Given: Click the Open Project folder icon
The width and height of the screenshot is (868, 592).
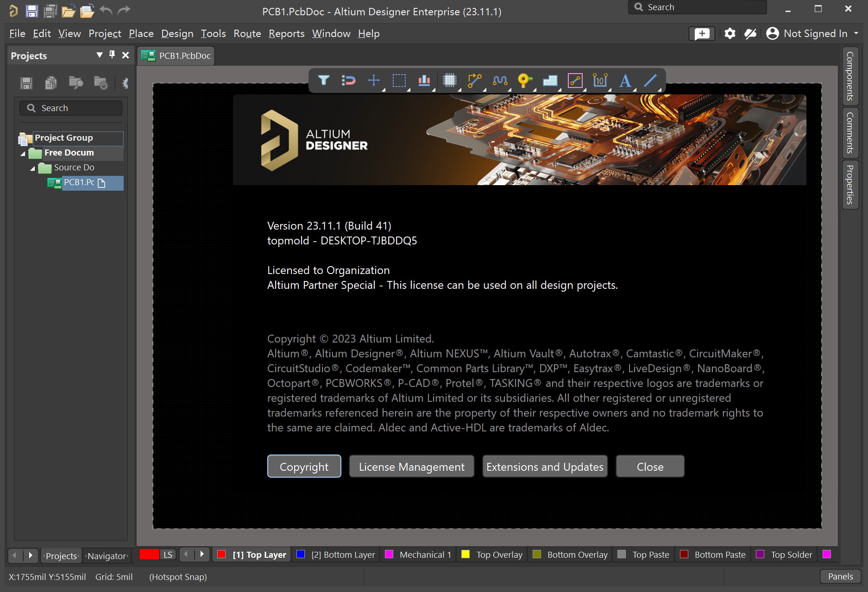Looking at the screenshot, I should coord(87,11).
